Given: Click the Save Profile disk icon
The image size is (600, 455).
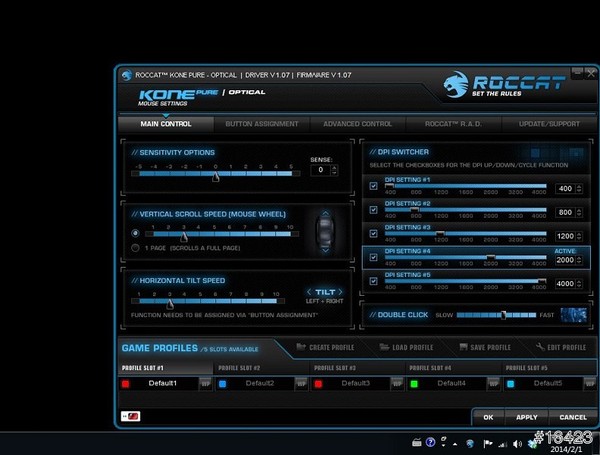Looking at the screenshot, I should pyautogui.click(x=461, y=347).
